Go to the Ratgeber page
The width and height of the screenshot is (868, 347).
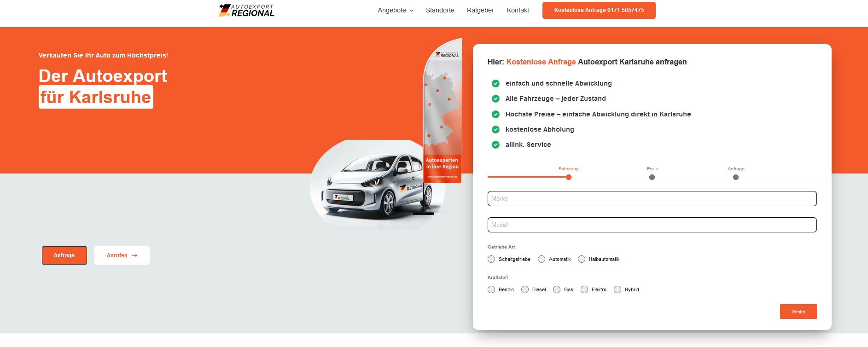click(x=480, y=10)
